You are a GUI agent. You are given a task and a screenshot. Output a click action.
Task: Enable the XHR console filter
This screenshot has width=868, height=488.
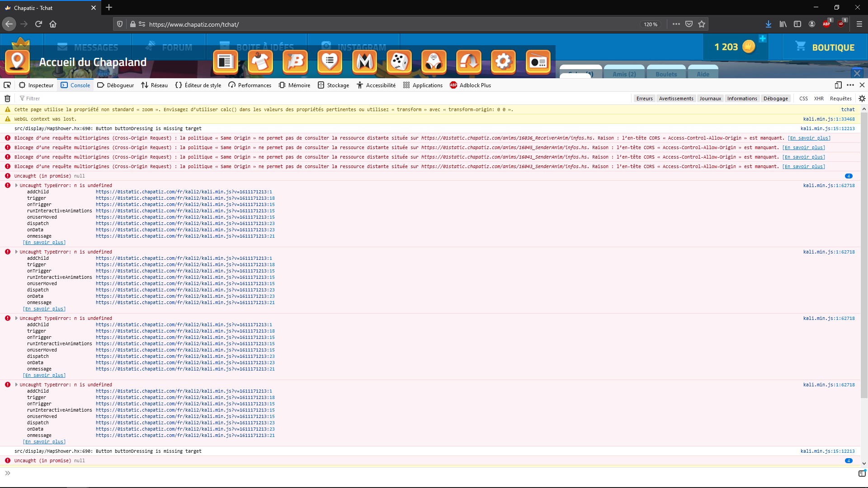click(819, 99)
